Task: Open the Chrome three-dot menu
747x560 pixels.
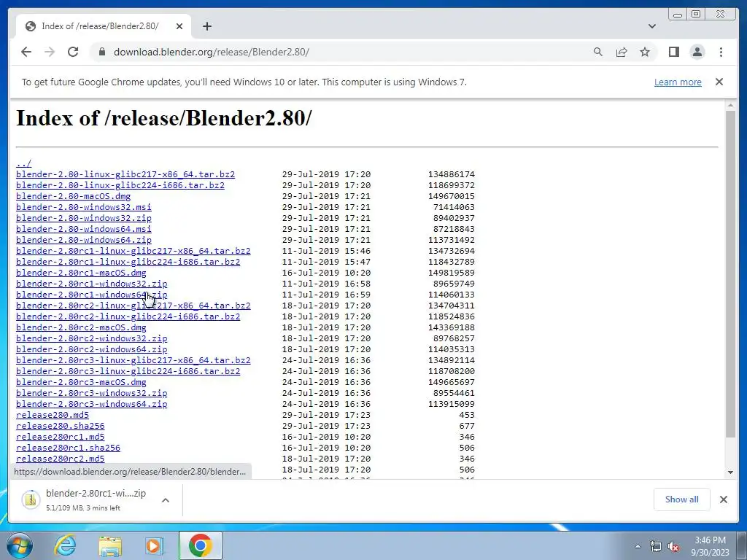Action: (x=721, y=52)
